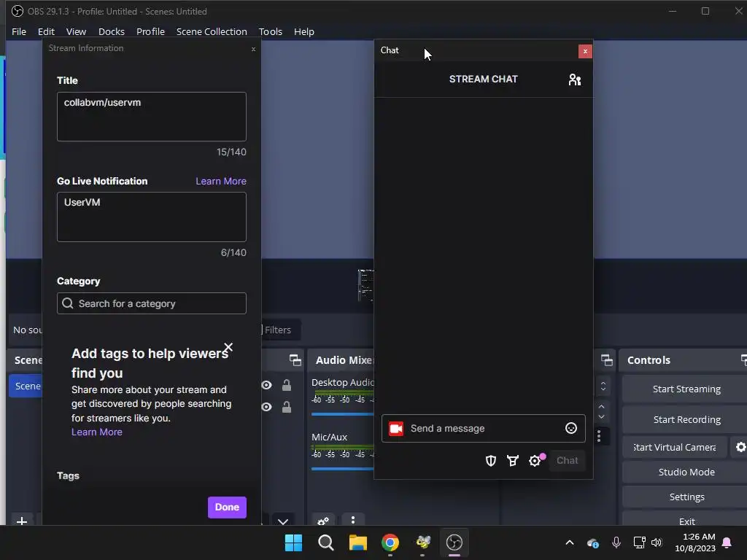Open Learn More link under tags tip

[x=97, y=432]
